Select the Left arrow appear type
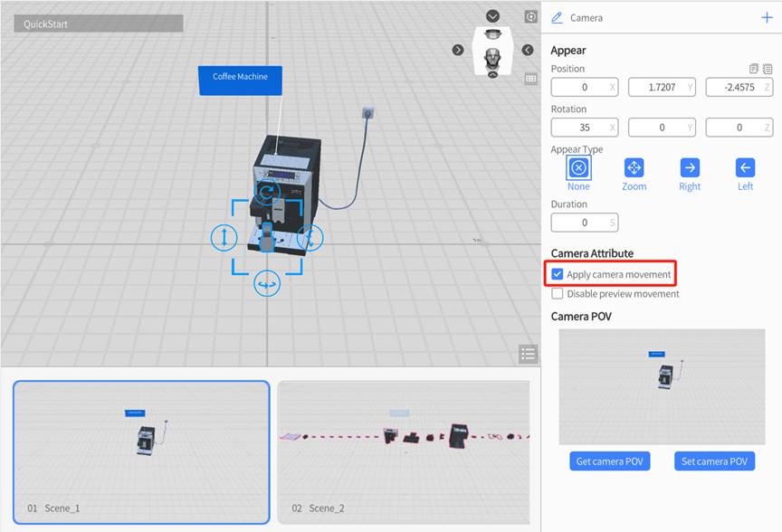This screenshot has width=782, height=532. [745, 167]
